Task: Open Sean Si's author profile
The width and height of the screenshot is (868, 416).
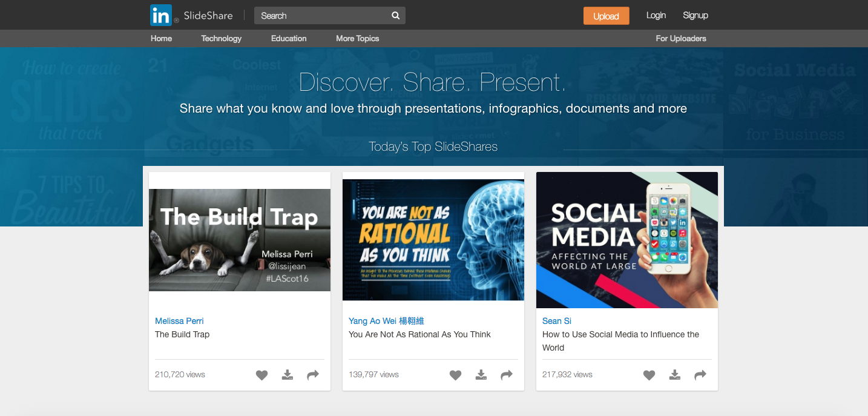Action: tap(557, 321)
